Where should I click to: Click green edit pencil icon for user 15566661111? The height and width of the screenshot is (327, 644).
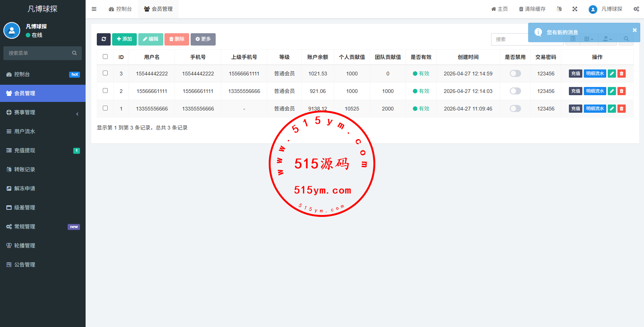612,91
